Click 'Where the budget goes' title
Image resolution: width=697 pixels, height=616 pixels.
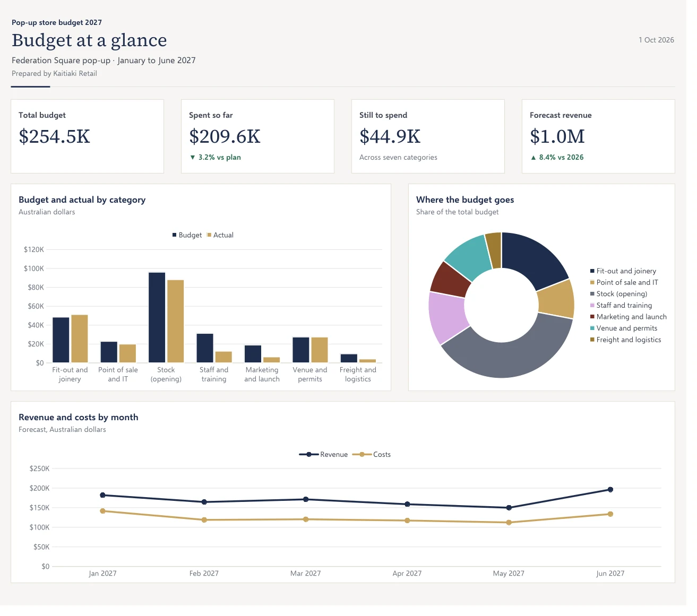466,200
